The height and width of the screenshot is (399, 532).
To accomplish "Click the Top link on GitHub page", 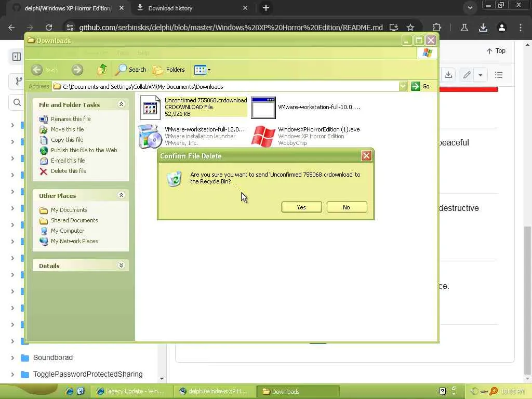I will click(x=496, y=51).
